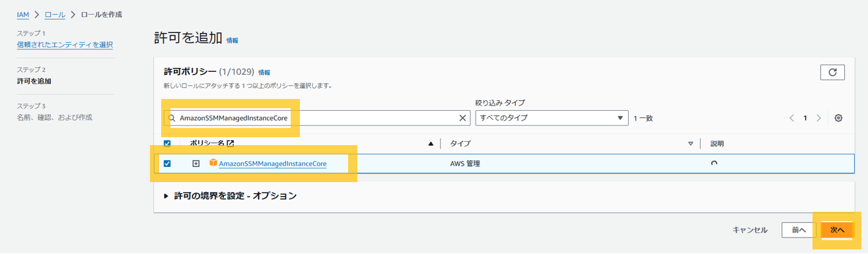
Task: Clear the policy search with X icon
Action: pyautogui.click(x=463, y=118)
